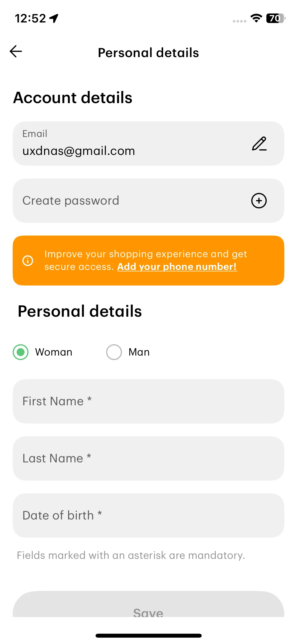Tap the home indicator bar at bottom
This screenshot has width=297, height=644.
148,636
